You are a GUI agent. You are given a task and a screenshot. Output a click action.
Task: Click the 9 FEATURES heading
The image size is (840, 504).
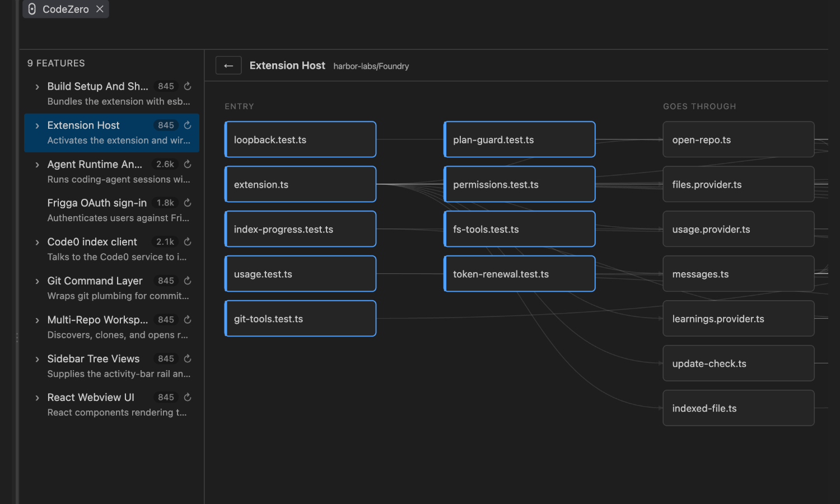click(x=56, y=63)
